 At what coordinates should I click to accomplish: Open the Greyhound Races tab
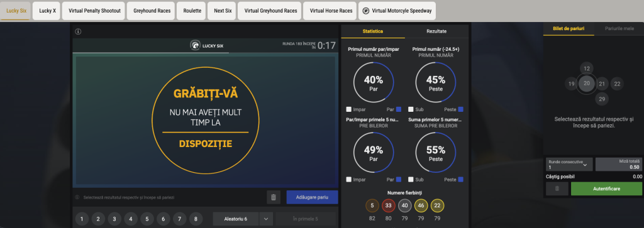[152, 11]
